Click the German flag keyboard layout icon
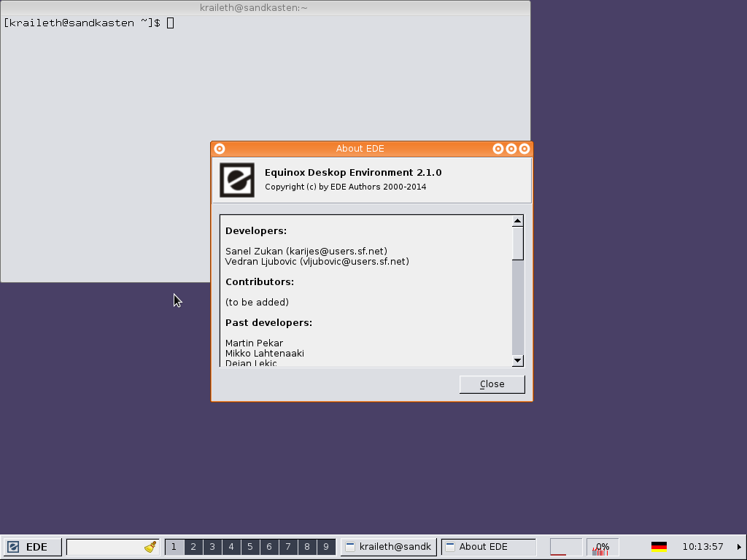Viewport: 747px width, 560px height. click(659, 547)
